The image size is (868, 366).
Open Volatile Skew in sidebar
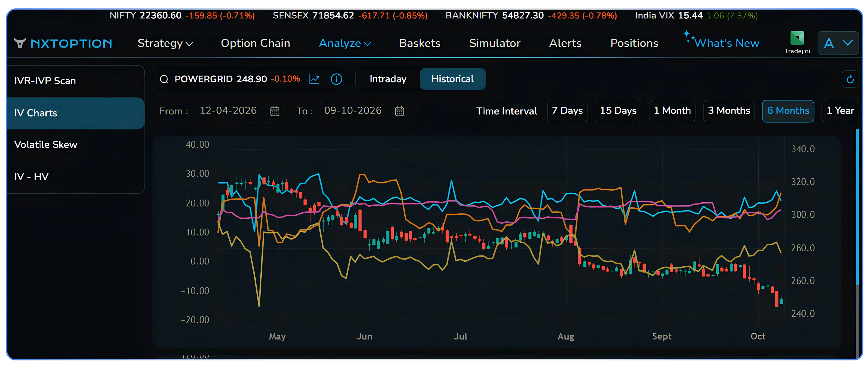tap(76, 145)
